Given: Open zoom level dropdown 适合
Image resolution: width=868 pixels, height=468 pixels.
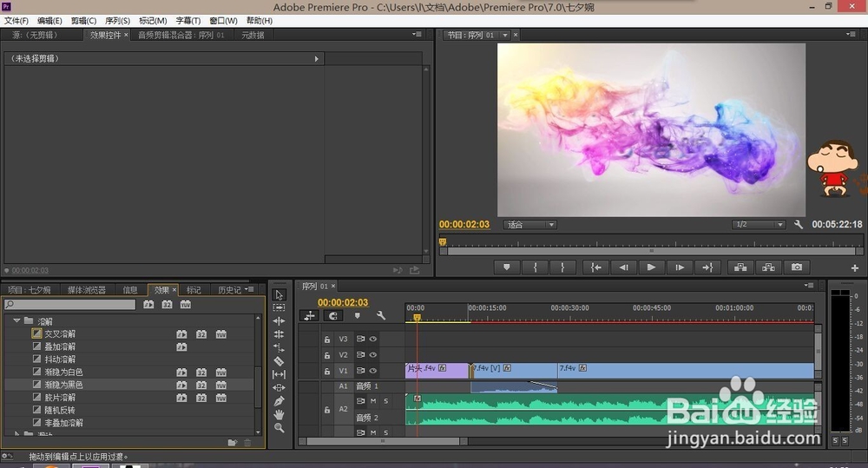Looking at the screenshot, I should click(529, 224).
